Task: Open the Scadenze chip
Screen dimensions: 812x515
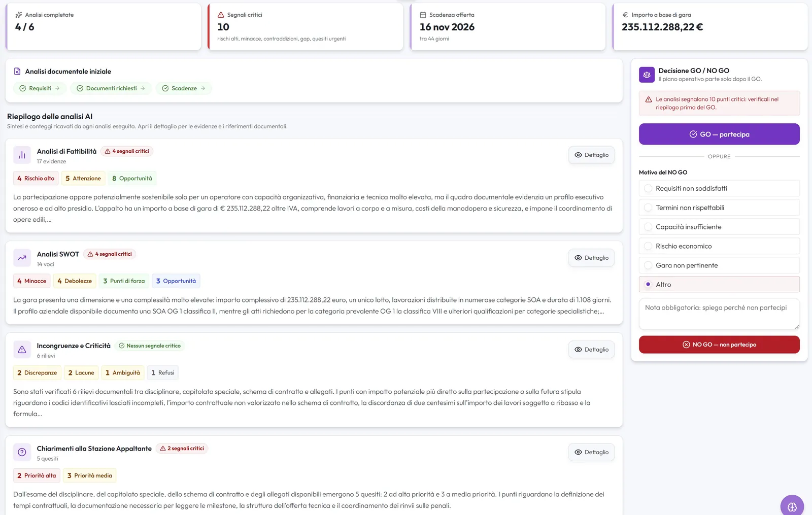Action: coord(183,88)
